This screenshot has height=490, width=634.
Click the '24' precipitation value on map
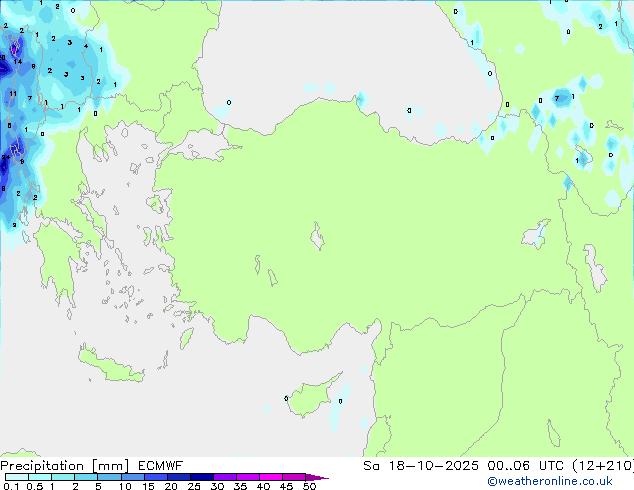coord(6,157)
